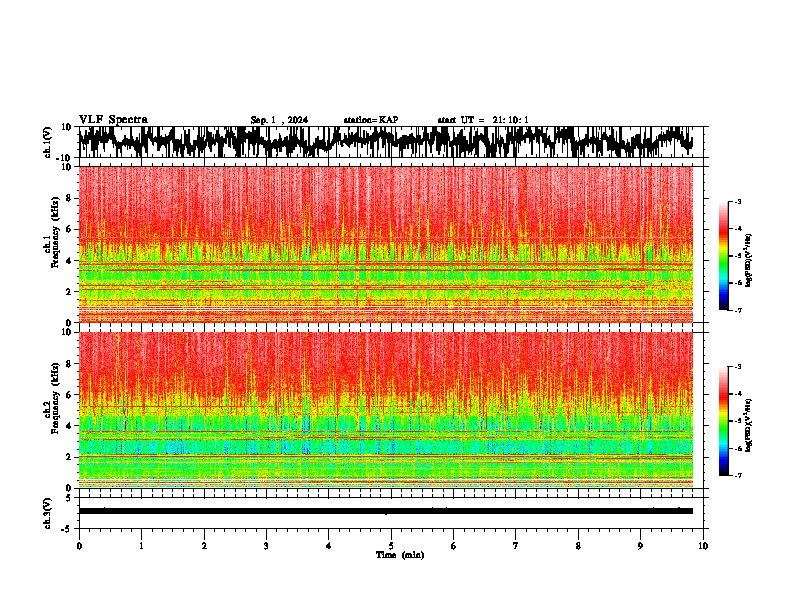Click the ch.2 spectrogram color scale bar

point(723,421)
